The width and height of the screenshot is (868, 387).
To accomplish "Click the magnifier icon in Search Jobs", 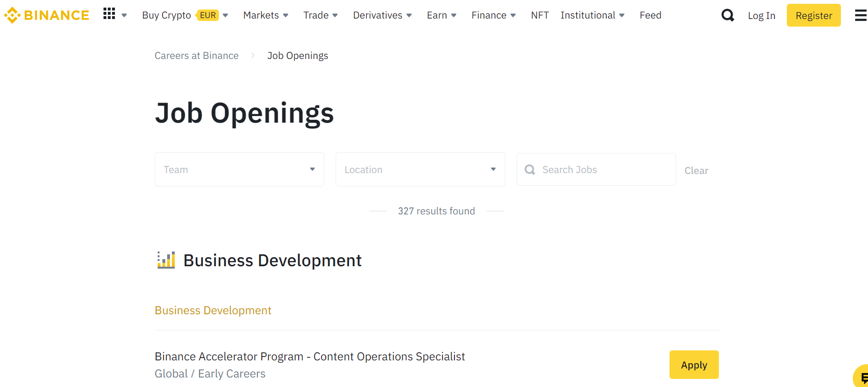I will 530,170.
